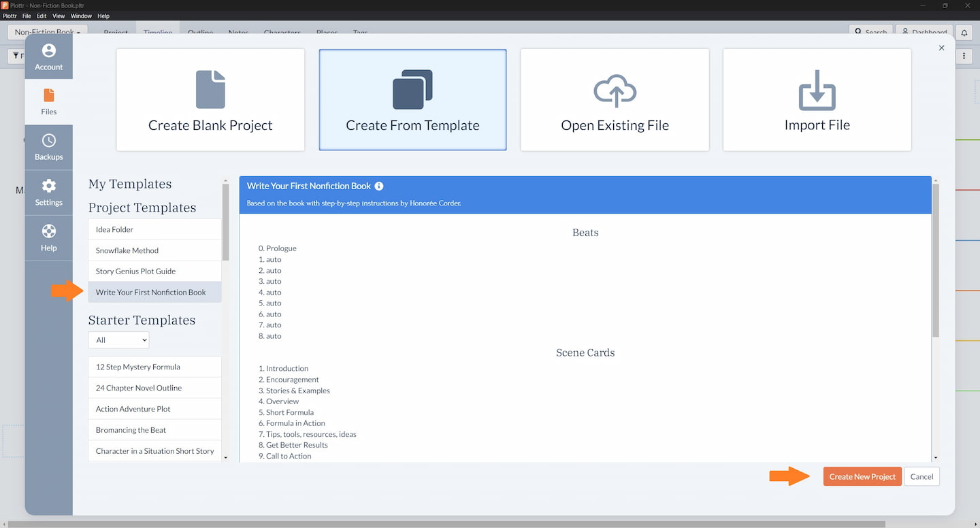Close the dashboard dialog with X
The image size is (980, 528).
coord(942,48)
